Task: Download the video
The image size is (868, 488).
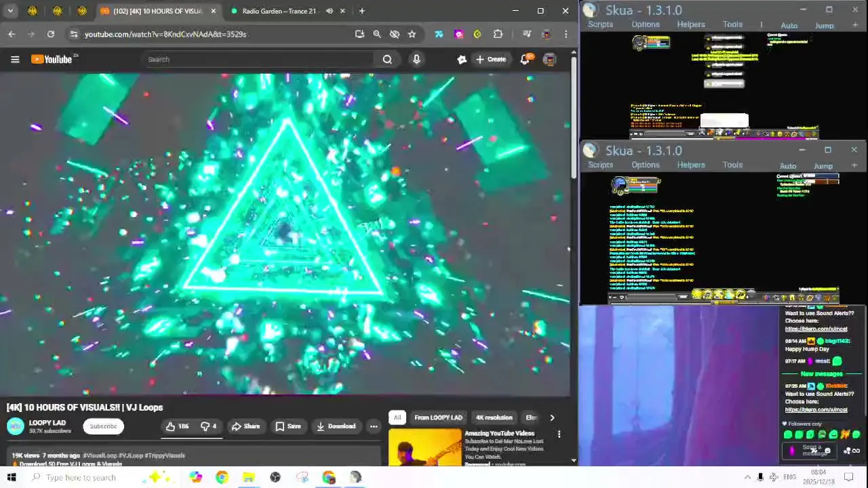Action: pyautogui.click(x=336, y=426)
